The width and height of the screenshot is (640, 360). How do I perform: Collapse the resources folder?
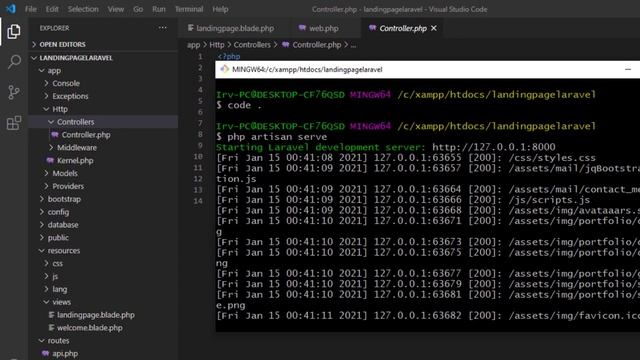tap(103, 250)
